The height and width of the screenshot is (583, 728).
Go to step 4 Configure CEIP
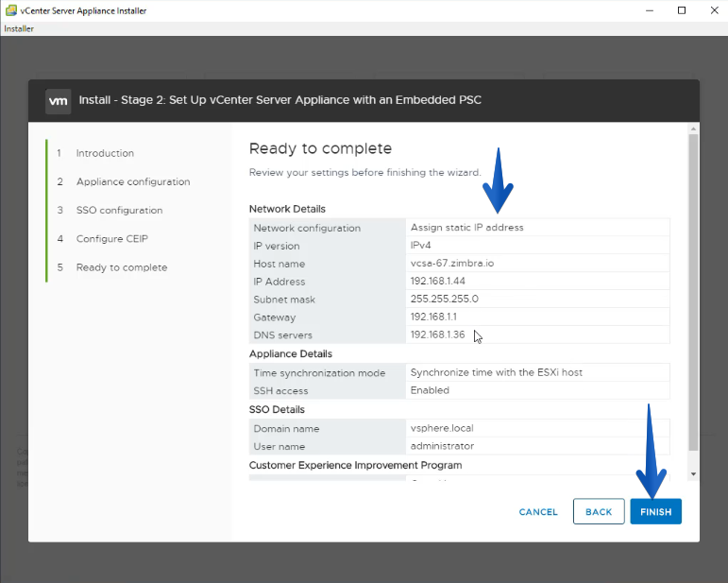click(112, 239)
